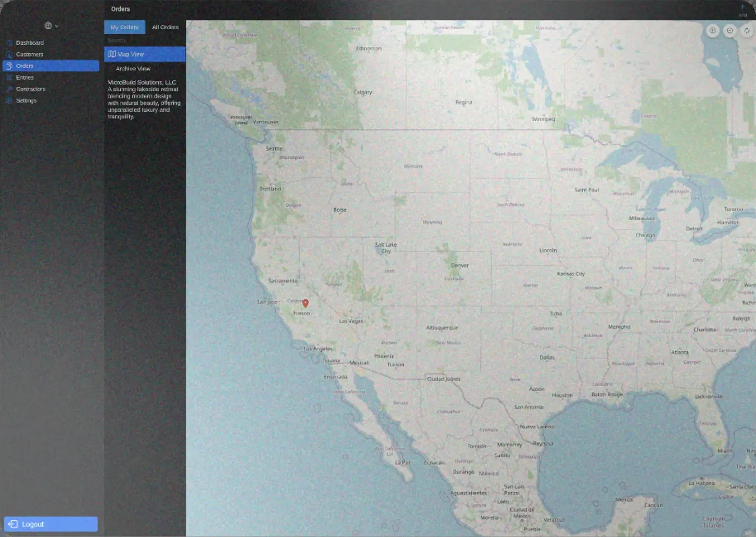Zoom out on the map
Screen dimensions: 756x537
[730, 31]
